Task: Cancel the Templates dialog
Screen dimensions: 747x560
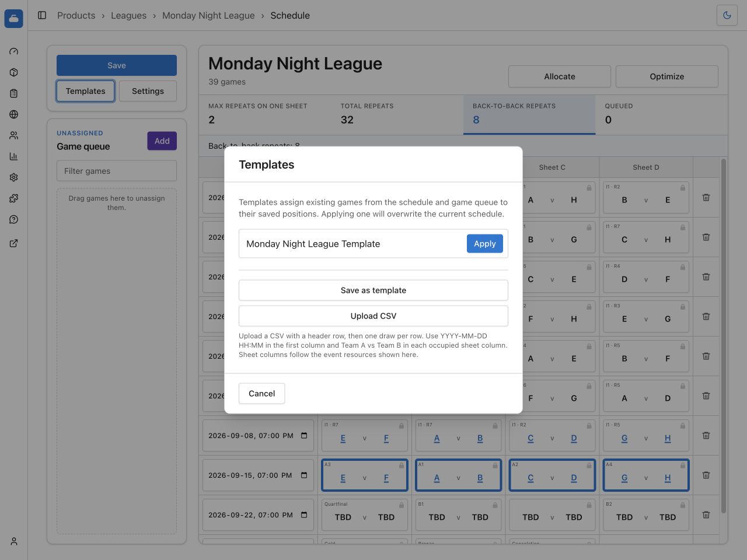Action: pos(262,394)
